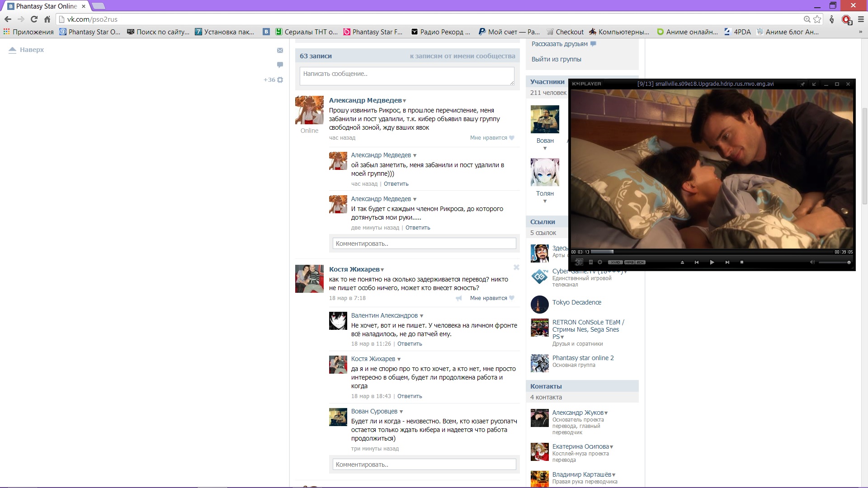Viewport: 868px width, 488px height.
Task: Stop the KMPlayer video
Action: point(741,262)
